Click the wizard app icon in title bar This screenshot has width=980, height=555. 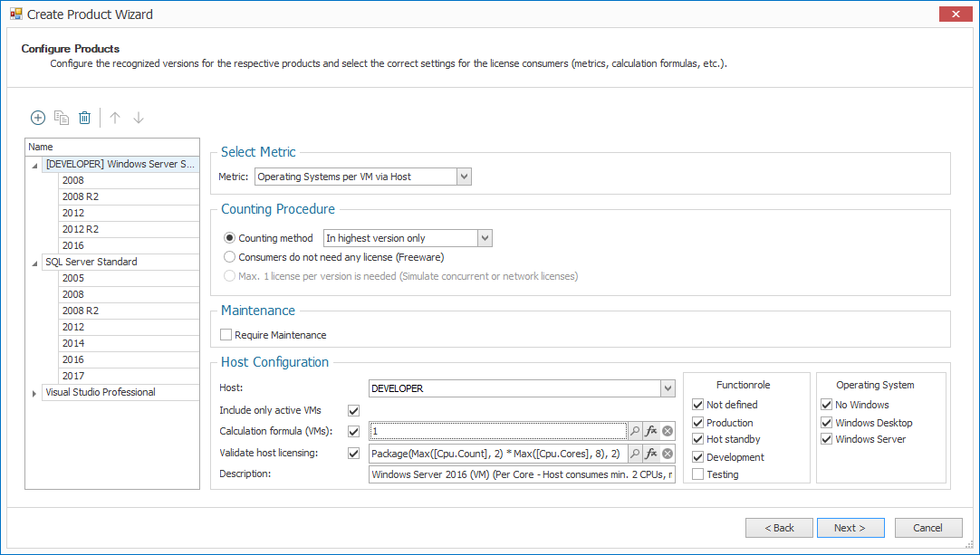[15, 14]
